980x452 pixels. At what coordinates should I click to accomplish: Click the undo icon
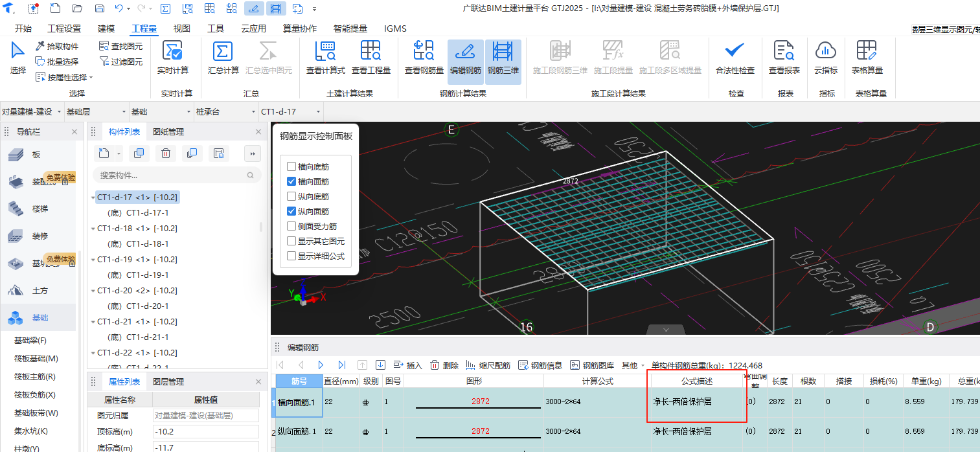pos(119,8)
